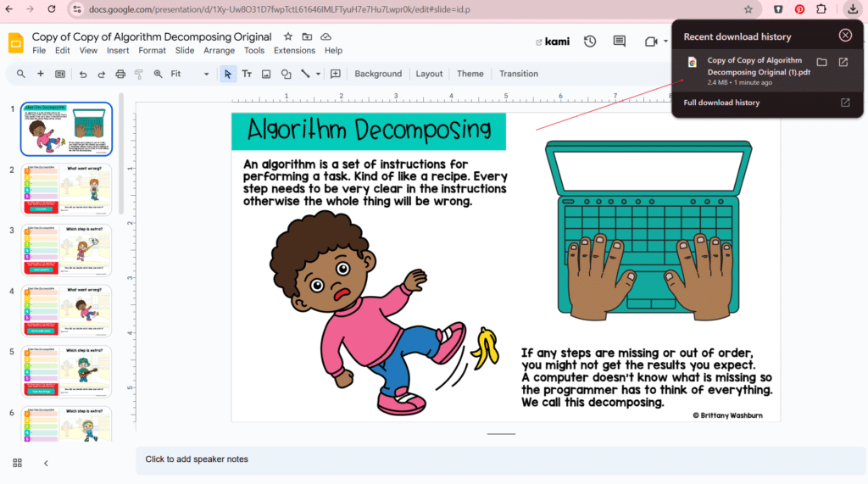
Task: Open the Tools menu
Action: pos(254,50)
